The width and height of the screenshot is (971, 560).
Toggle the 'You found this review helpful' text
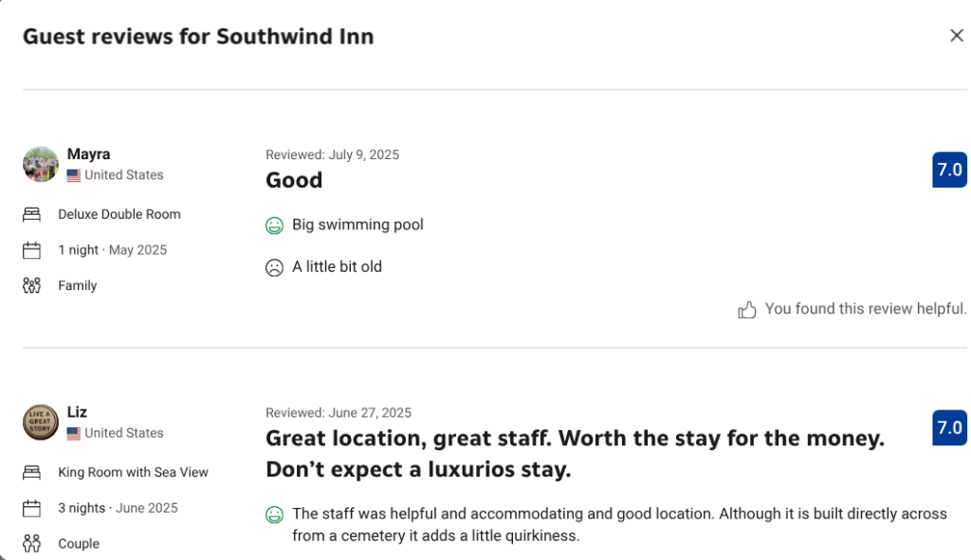[x=865, y=309]
